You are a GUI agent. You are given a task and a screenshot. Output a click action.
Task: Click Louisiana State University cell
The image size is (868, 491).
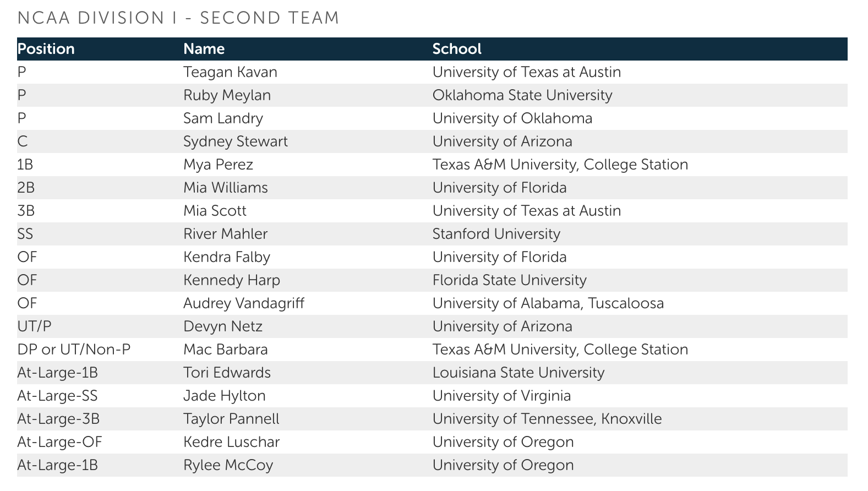518,373
